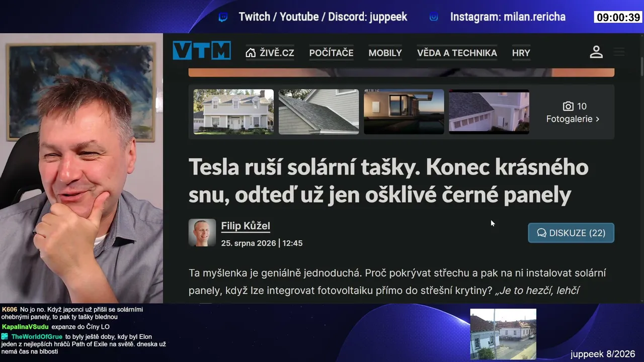The width and height of the screenshot is (644, 362).
Task: Click TheWorldOfGrue's chat badge icon
Action: click(5, 336)
